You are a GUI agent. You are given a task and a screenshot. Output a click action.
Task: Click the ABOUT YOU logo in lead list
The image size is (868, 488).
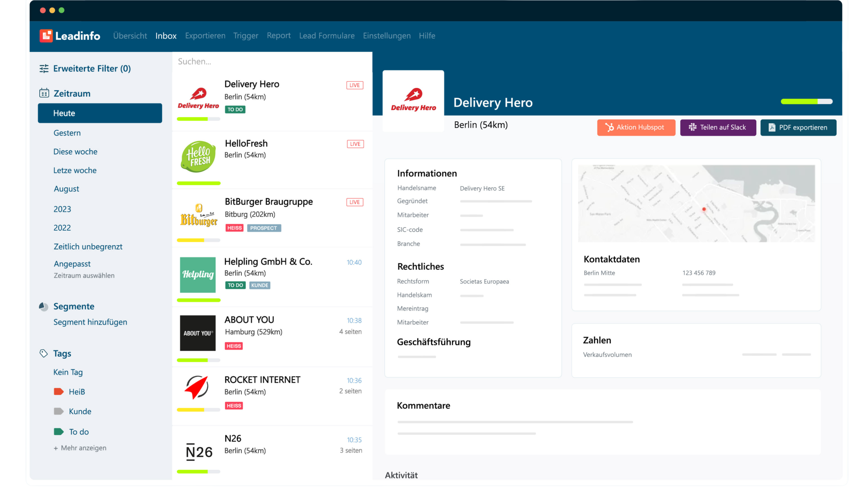click(198, 333)
